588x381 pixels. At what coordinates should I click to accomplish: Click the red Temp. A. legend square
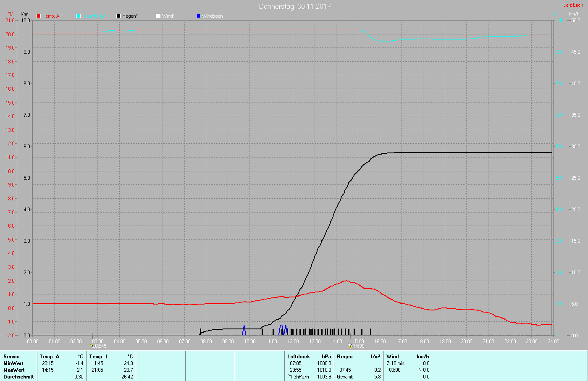(x=39, y=16)
